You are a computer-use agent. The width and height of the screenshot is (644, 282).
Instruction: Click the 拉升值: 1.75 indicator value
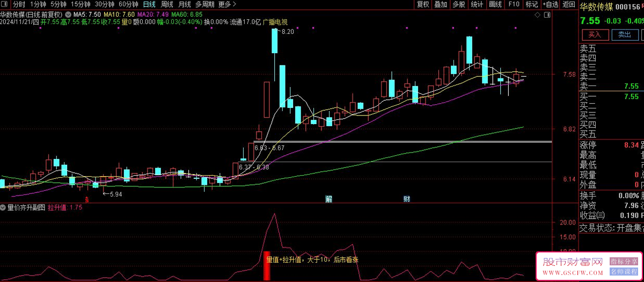(x=65, y=207)
